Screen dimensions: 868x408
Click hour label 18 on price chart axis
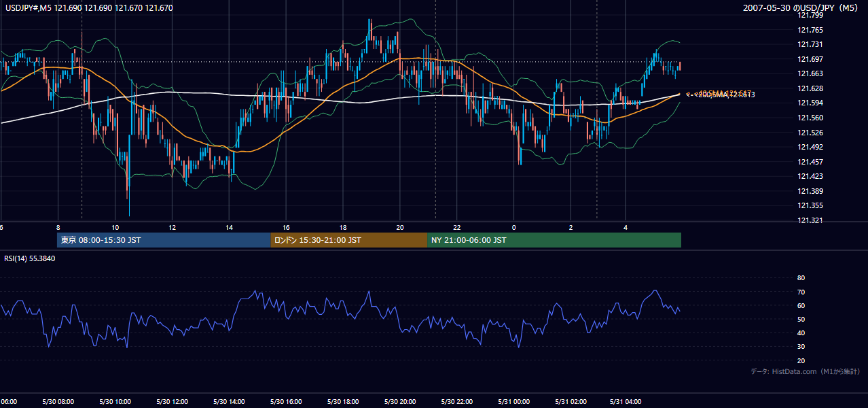coord(344,227)
